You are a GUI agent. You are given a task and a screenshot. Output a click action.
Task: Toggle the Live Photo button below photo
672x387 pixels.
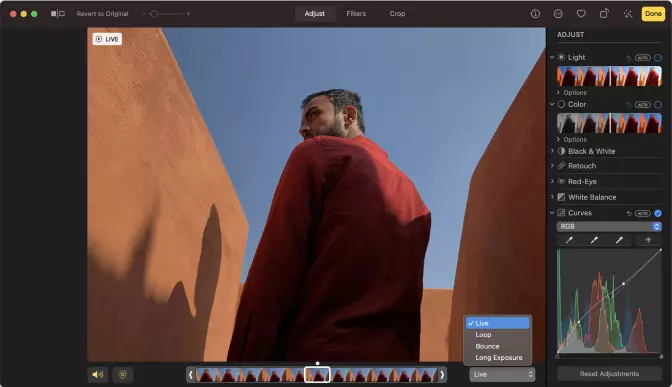click(123, 375)
